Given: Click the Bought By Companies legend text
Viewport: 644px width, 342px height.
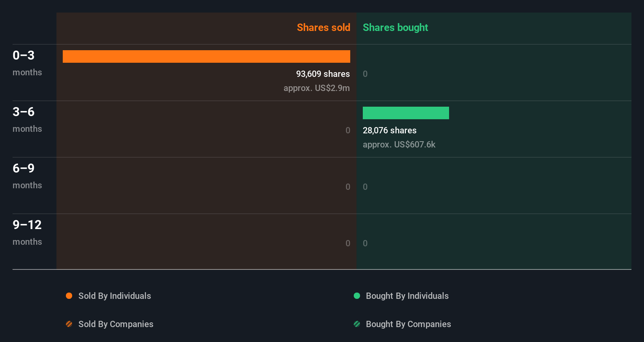Looking at the screenshot, I should tap(408, 324).
